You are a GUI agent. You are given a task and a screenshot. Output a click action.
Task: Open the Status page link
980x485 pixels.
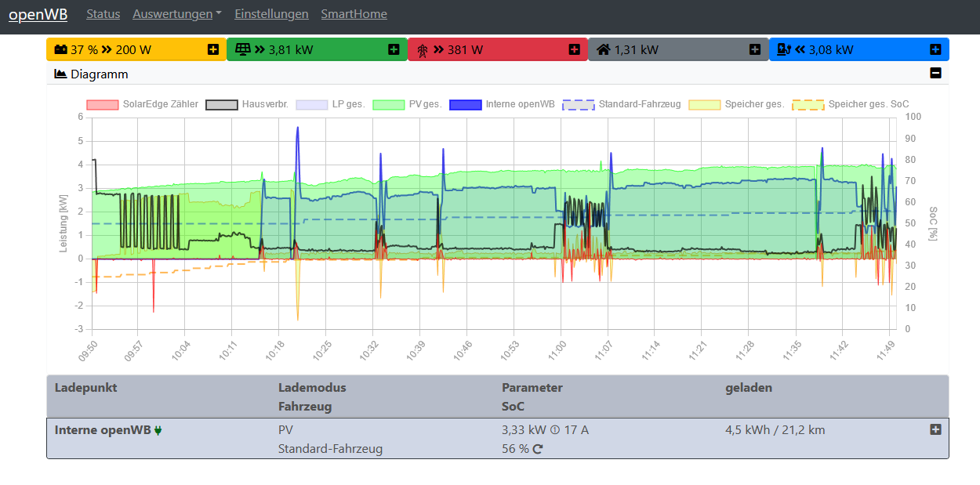click(x=103, y=14)
